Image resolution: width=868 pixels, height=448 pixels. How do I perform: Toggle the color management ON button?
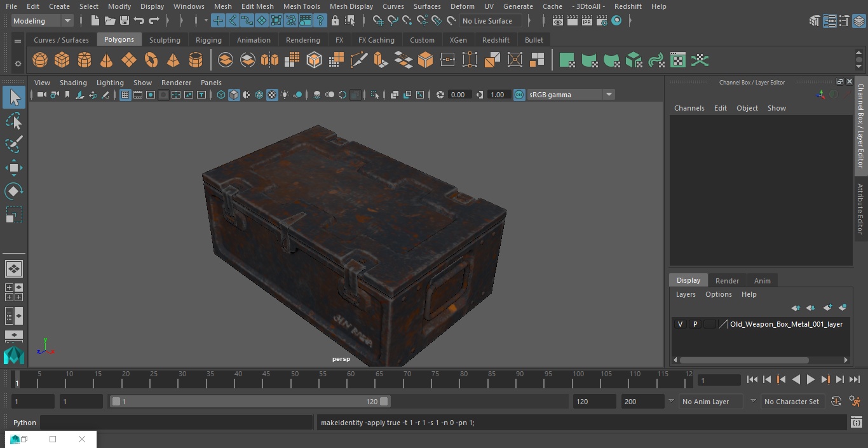pyautogui.click(x=519, y=95)
